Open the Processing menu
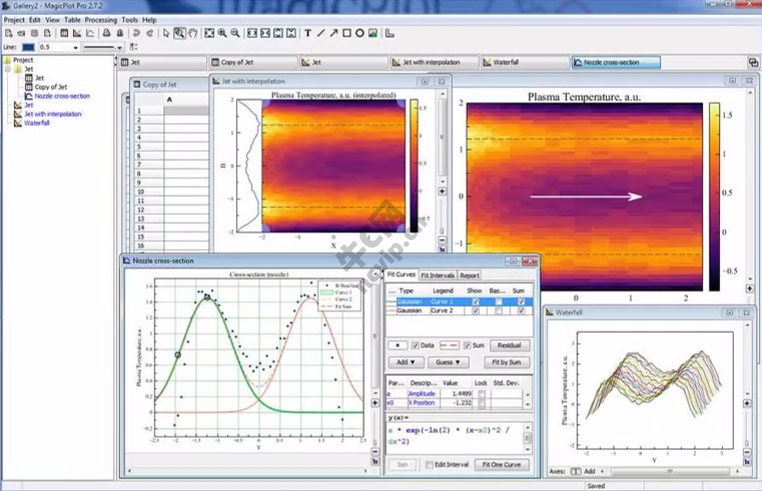 [101, 20]
